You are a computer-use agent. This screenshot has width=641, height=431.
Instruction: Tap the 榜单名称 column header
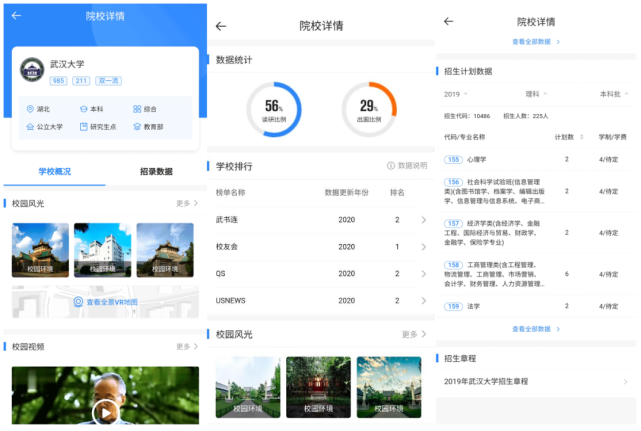click(231, 192)
